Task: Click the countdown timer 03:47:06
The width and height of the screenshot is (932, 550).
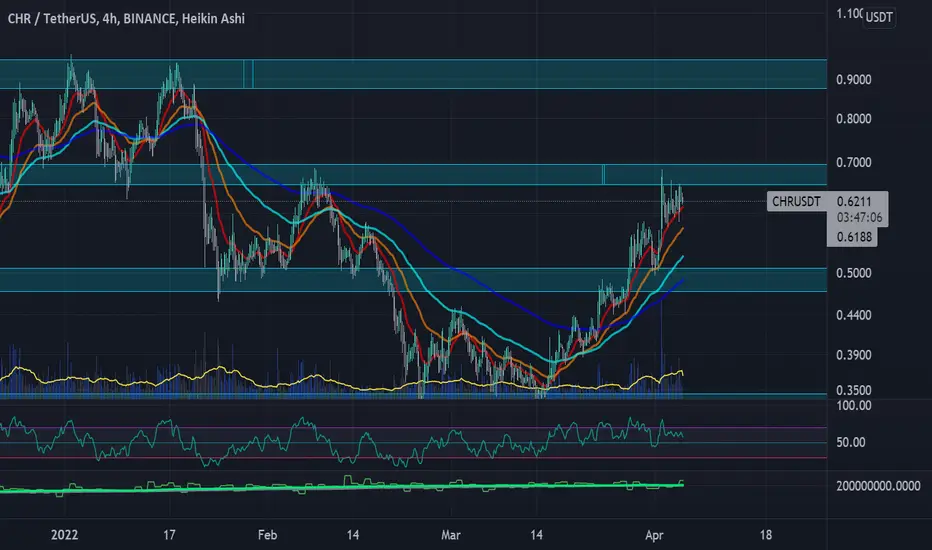Action: coord(859,218)
